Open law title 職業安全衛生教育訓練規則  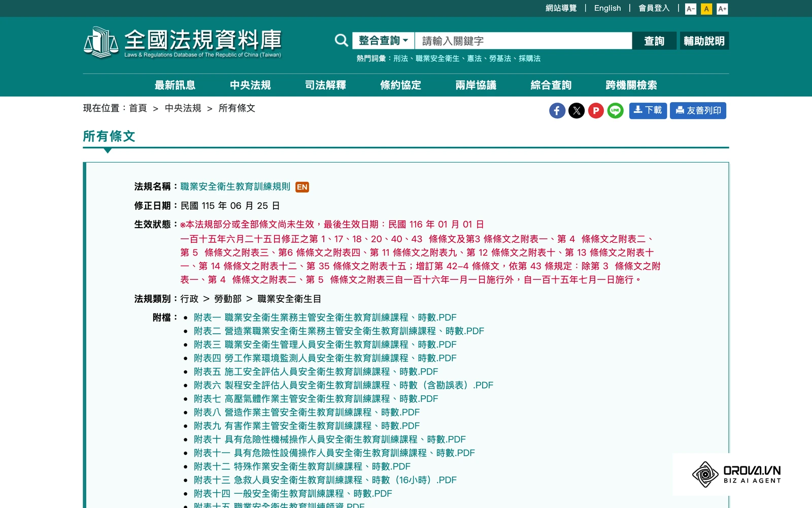click(x=235, y=186)
